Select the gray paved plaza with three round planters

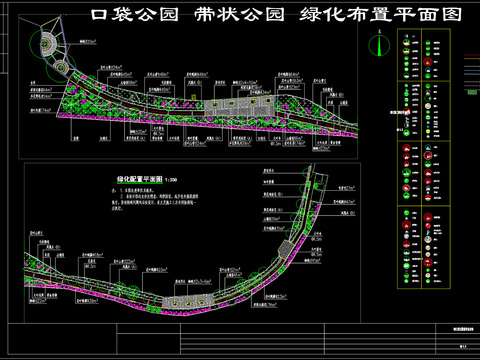pyautogui.click(x=188, y=303)
